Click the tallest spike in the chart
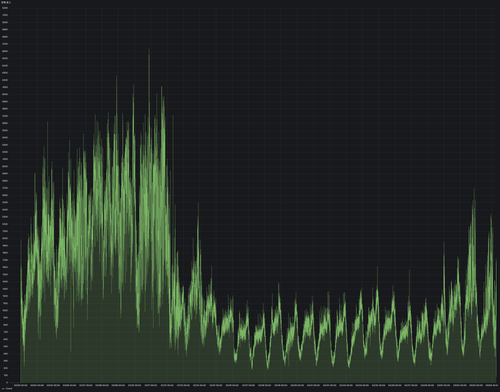Screen dimensions: 500x392 tap(149, 50)
